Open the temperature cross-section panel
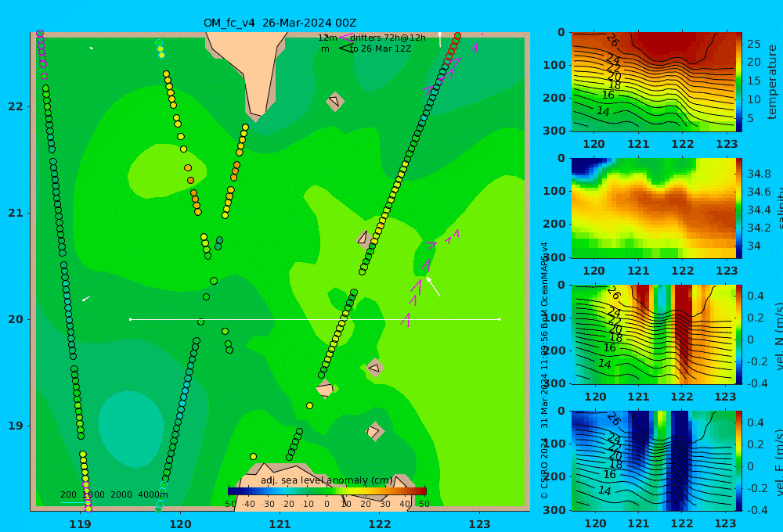 [653, 82]
